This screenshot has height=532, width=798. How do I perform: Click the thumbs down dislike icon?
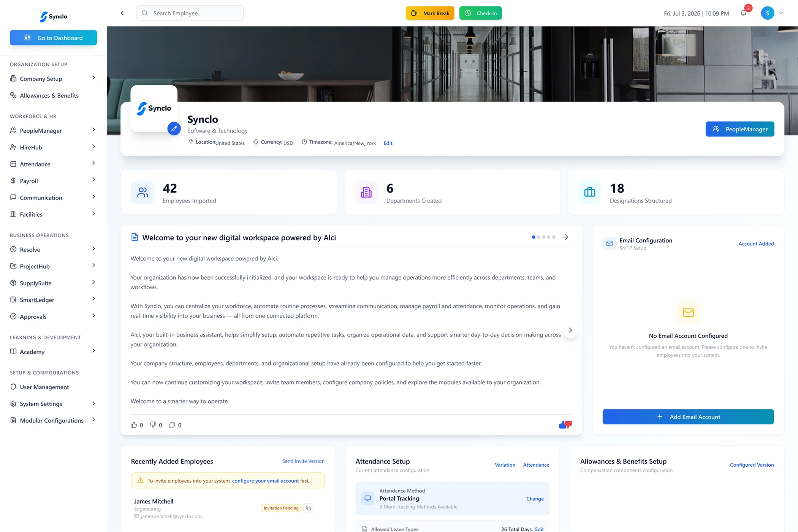[153, 425]
